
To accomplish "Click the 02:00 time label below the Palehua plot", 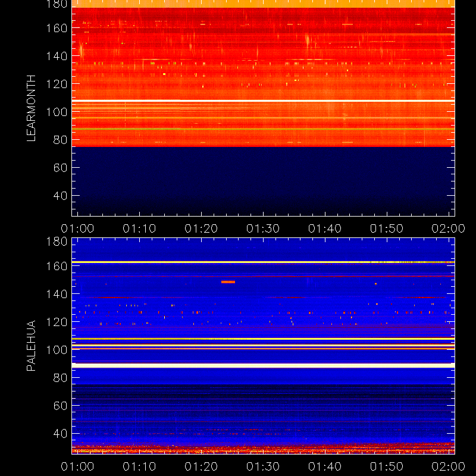I will click(449, 466).
